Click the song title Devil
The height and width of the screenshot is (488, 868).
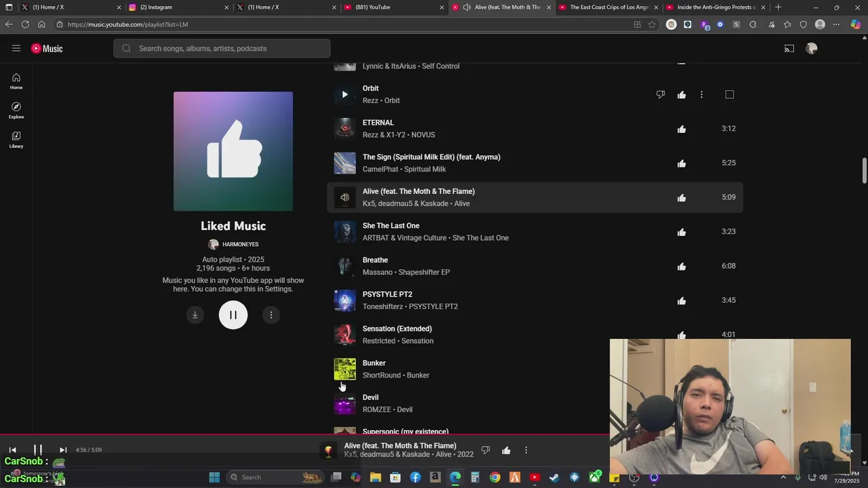370,397
